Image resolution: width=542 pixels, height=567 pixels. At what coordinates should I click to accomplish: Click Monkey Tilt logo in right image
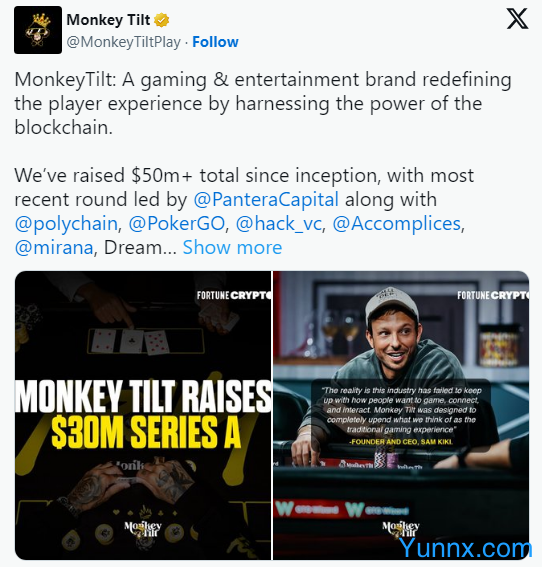[x=401, y=529]
